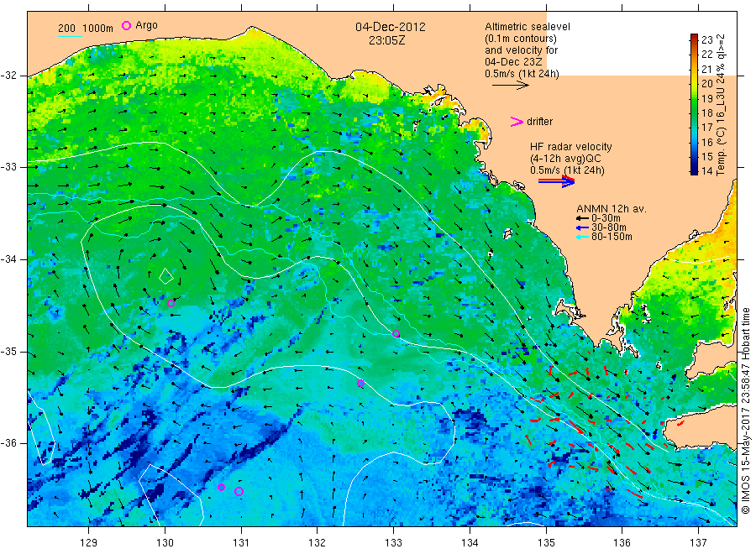Click the longitude label 129
Screen dimensions: 756x554
89,542
